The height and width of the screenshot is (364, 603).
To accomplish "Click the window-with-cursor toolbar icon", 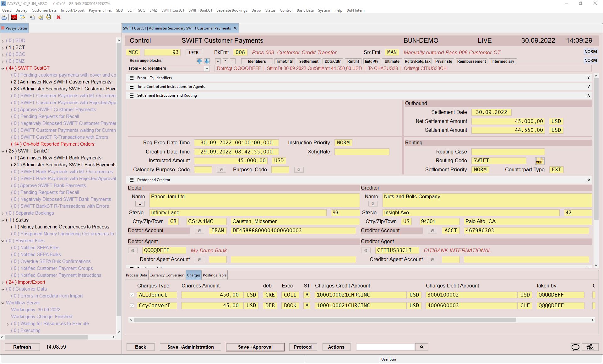I will 22,18.
